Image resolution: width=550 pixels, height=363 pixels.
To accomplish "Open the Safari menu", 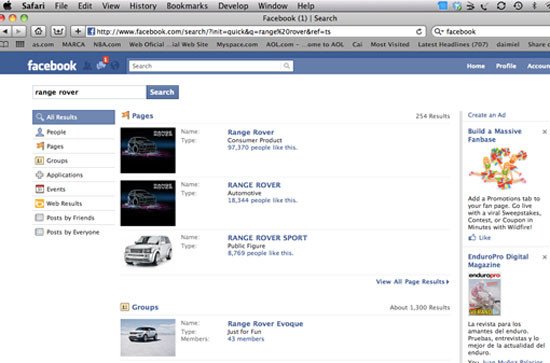I will coord(33,6).
